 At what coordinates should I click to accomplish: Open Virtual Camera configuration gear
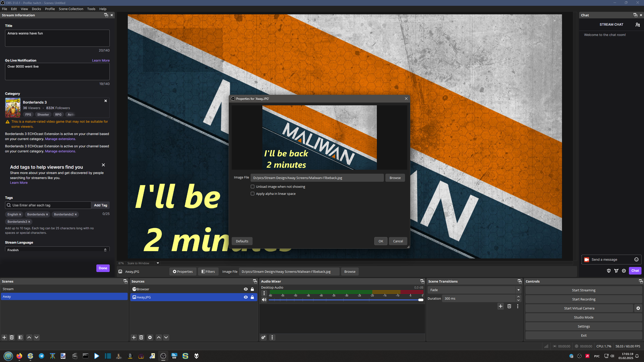tap(638, 308)
